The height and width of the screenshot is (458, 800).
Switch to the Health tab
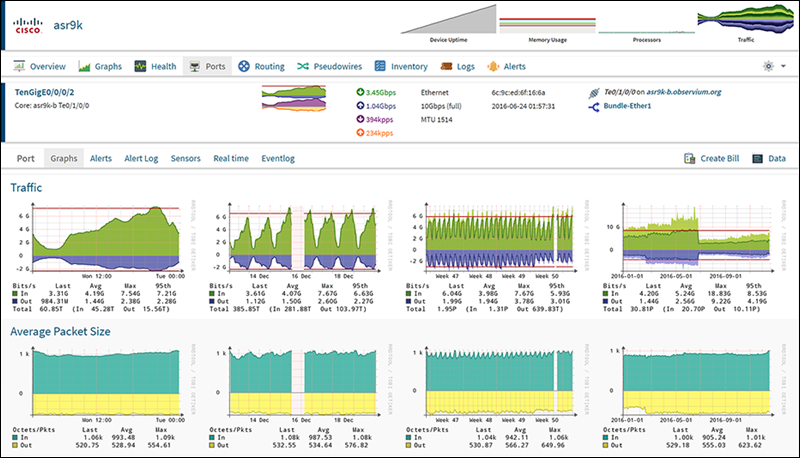156,66
